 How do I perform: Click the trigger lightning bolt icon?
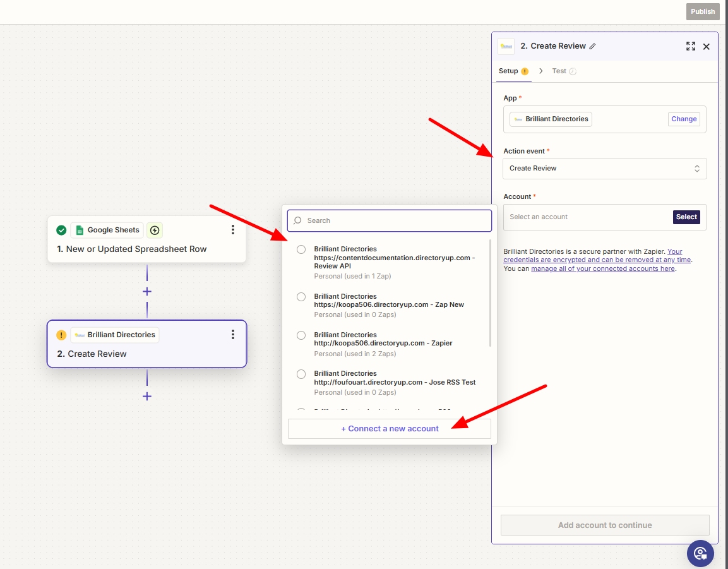(x=155, y=230)
